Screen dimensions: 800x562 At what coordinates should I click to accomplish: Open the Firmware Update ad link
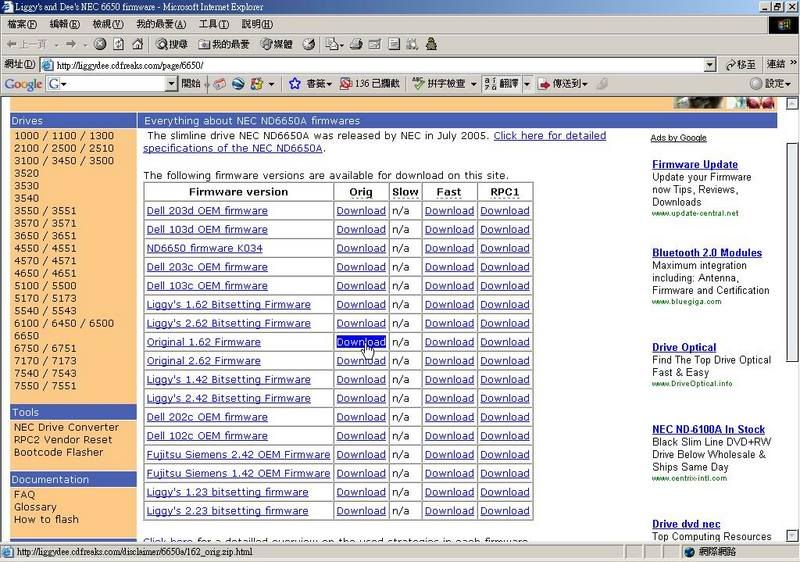coord(695,164)
